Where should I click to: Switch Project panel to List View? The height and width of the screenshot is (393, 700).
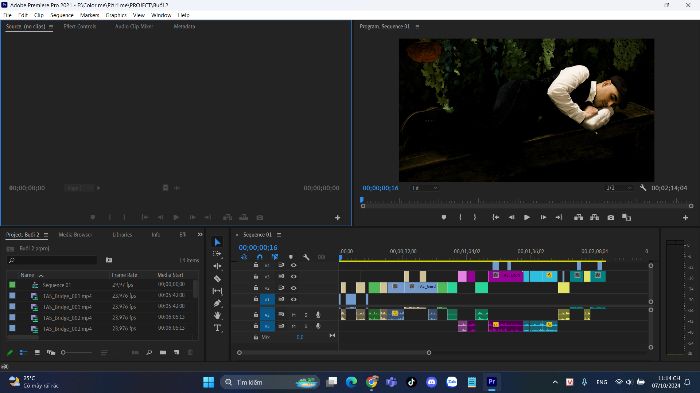coord(23,353)
